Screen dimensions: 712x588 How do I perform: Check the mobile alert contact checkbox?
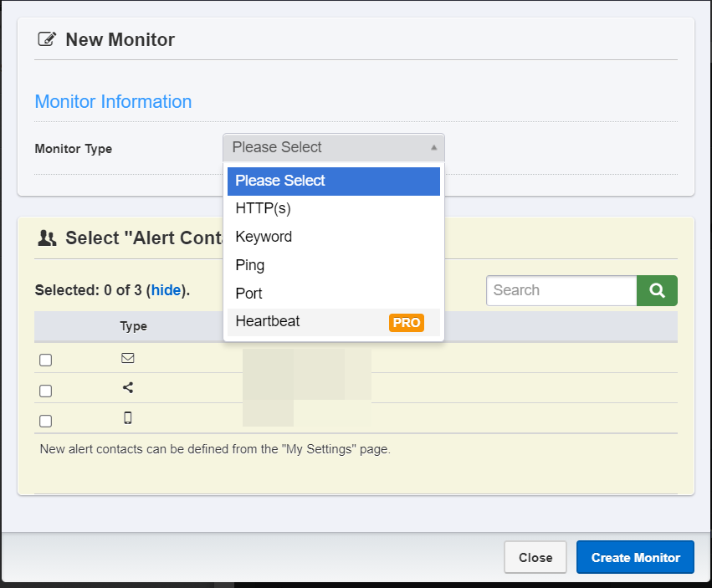click(45, 421)
